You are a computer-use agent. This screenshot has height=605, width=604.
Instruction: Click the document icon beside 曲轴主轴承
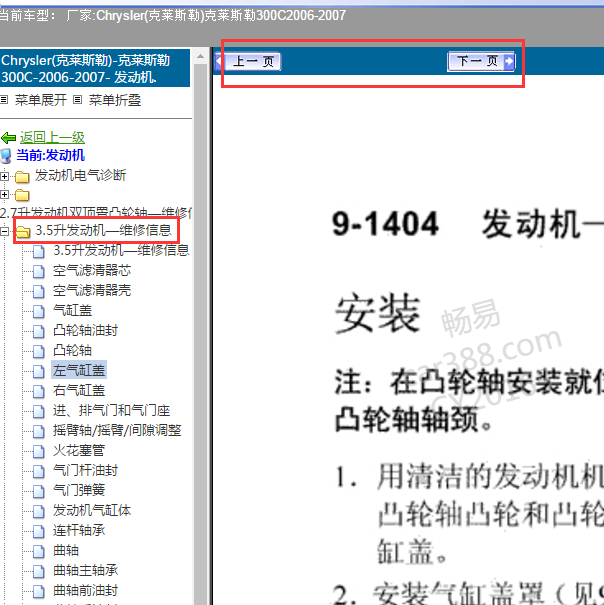pos(39,572)
